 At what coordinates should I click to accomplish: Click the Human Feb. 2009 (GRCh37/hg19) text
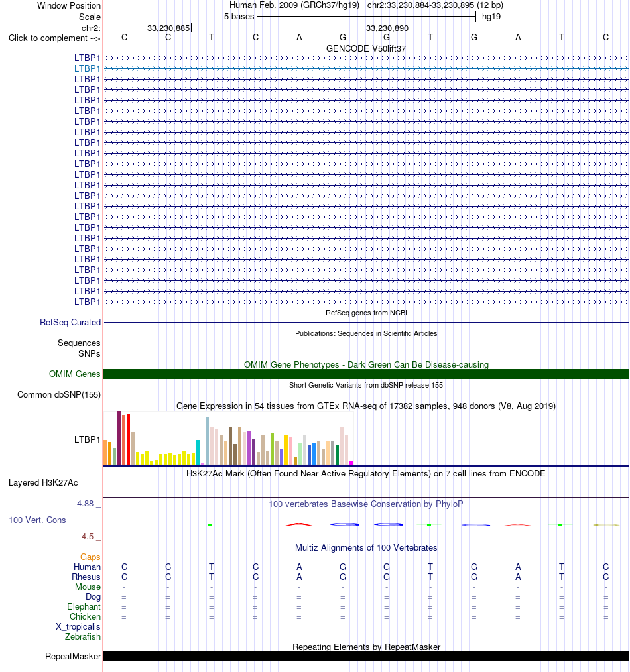coord(294,5)
